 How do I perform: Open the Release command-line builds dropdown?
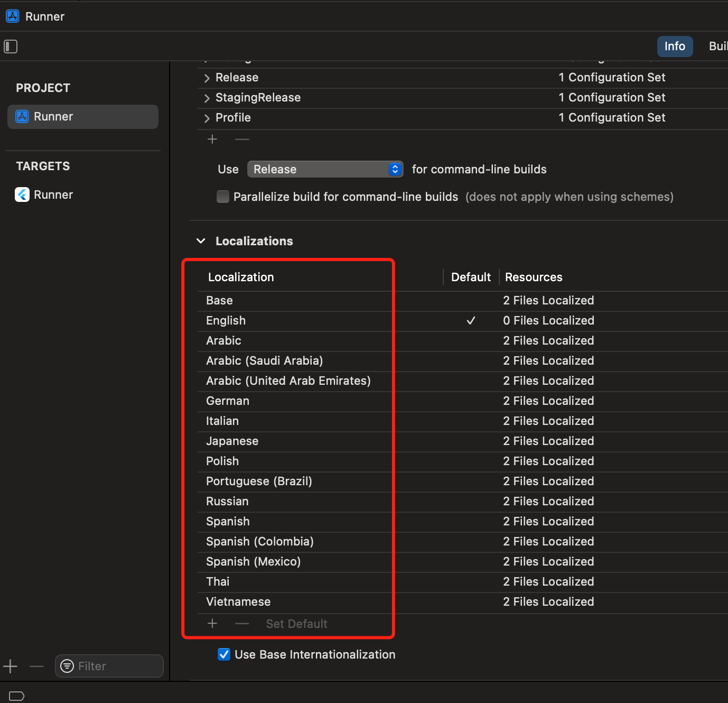point(325,169)
